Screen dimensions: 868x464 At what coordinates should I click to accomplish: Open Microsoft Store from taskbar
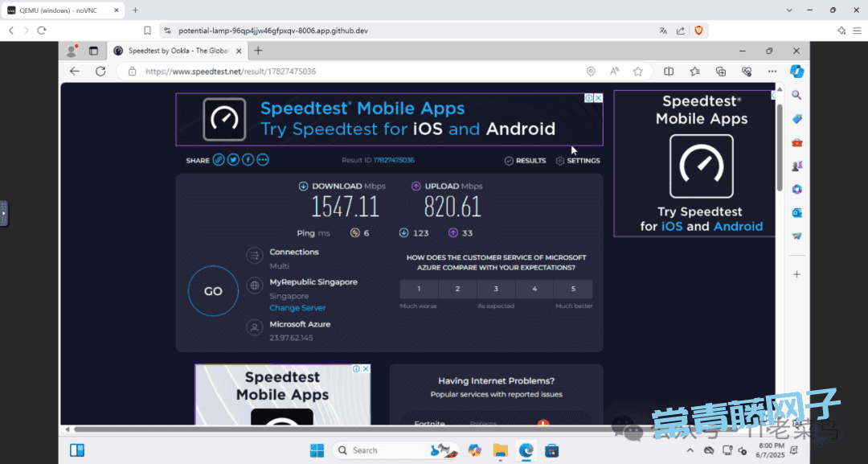pyautogui.click(x=551, y=450)
